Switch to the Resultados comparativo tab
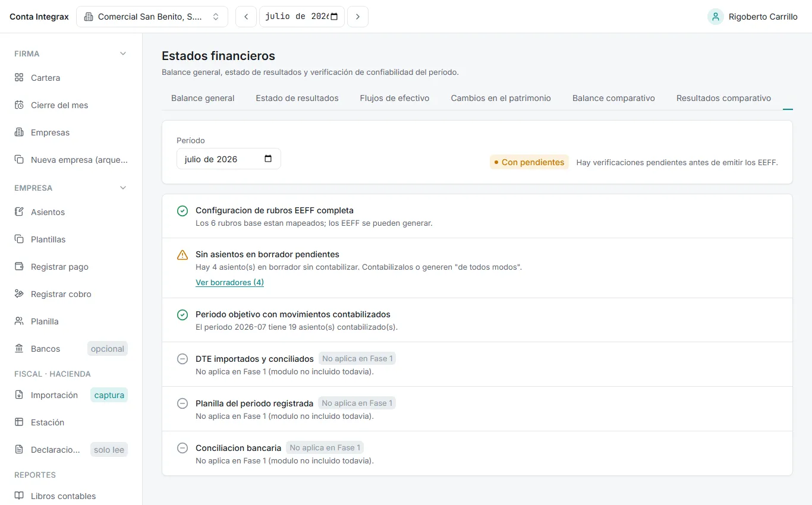 pos(723,98)
